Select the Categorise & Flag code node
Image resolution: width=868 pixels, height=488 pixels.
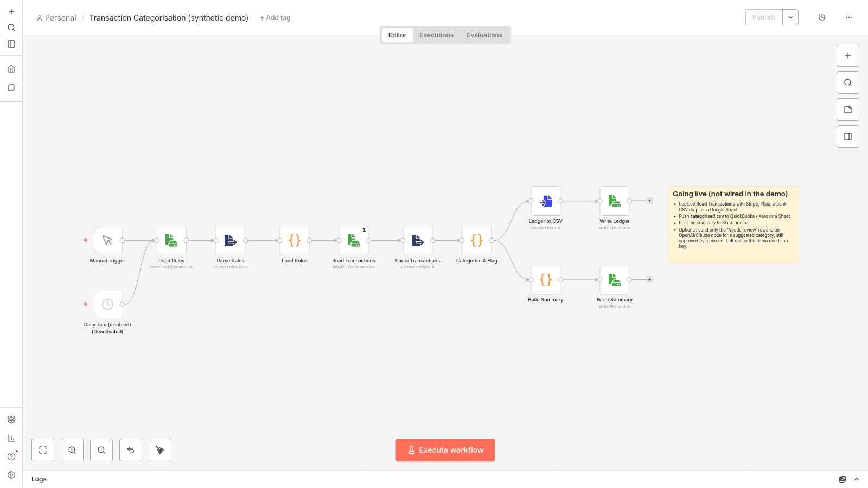(477, 240)
